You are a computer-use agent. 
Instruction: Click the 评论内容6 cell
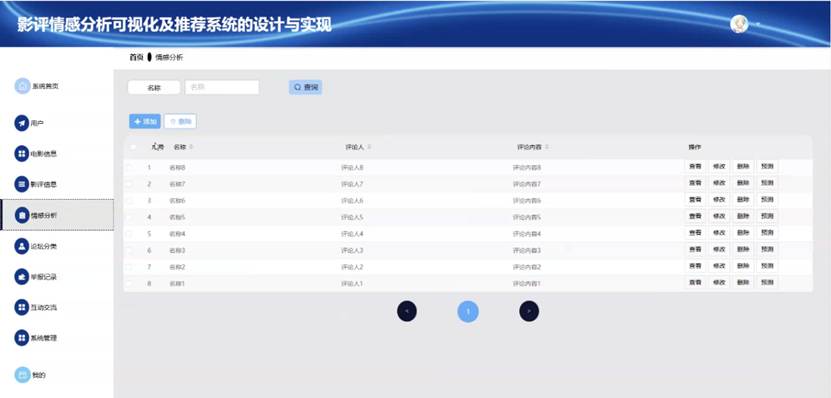point(527,201)
